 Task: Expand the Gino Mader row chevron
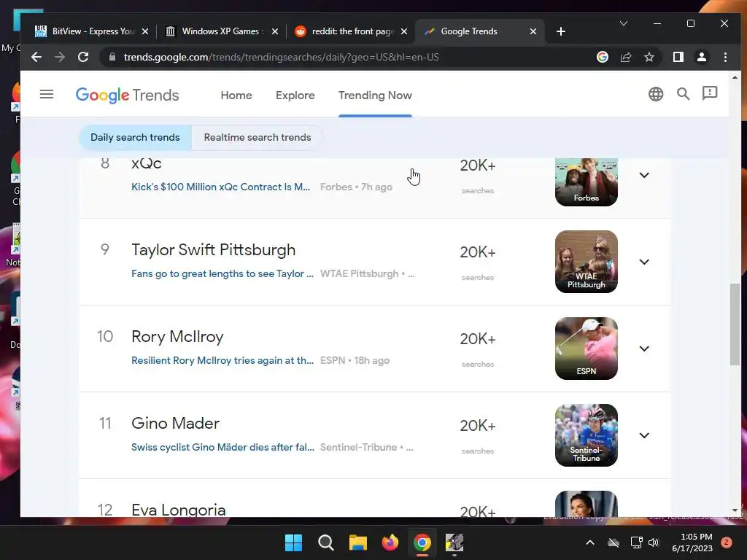click(644, 435)
